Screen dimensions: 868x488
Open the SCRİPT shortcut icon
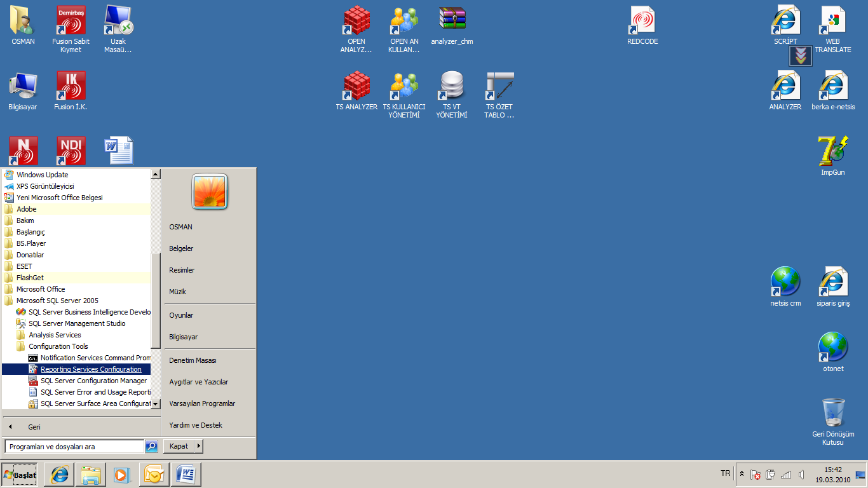pos(785,20)
